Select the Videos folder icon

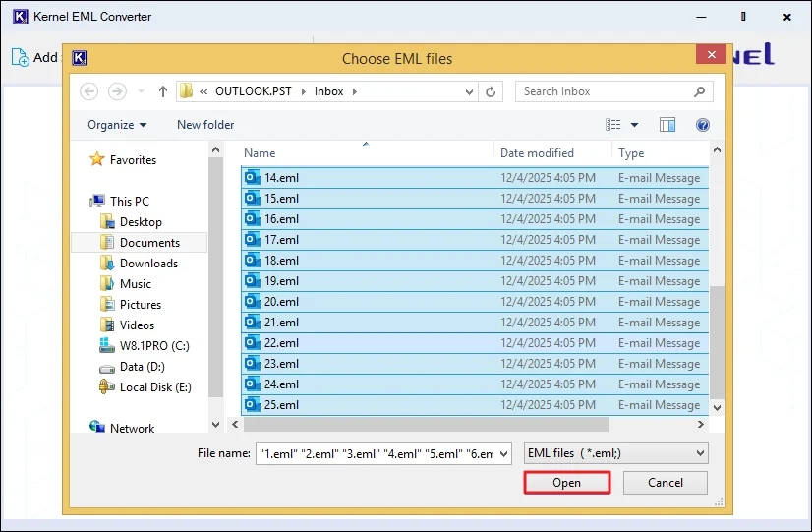pyautogui.click(x=107, y=325)
